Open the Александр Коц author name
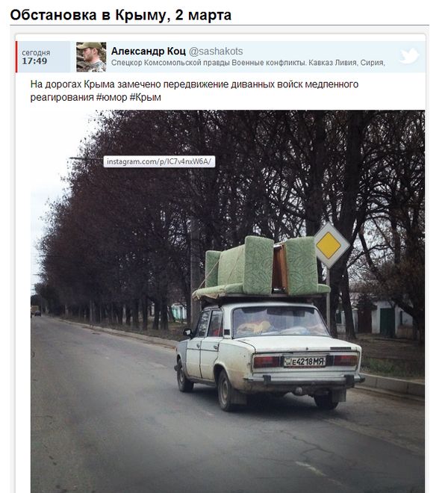Screen dimensions: 448x493 tap(149, 52)
